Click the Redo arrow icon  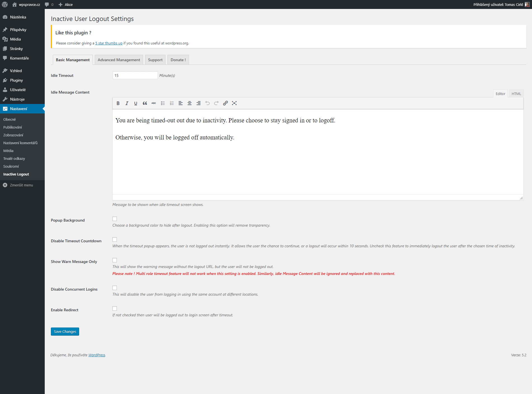(216, 103)
